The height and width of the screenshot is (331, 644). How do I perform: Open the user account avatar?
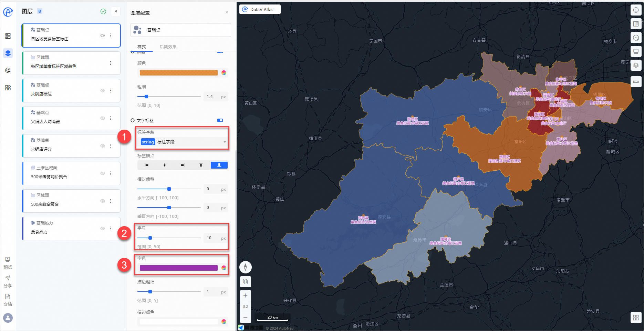pos(8,318)
